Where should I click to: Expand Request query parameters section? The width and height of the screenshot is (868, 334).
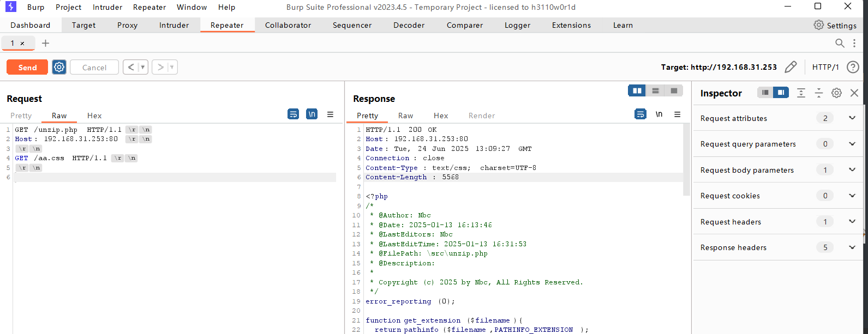point(852,144)
